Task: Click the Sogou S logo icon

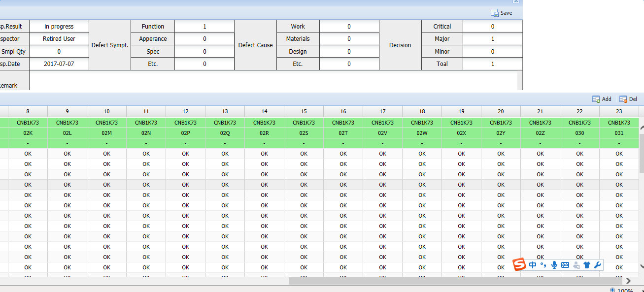Action: (x=519, y=265)
